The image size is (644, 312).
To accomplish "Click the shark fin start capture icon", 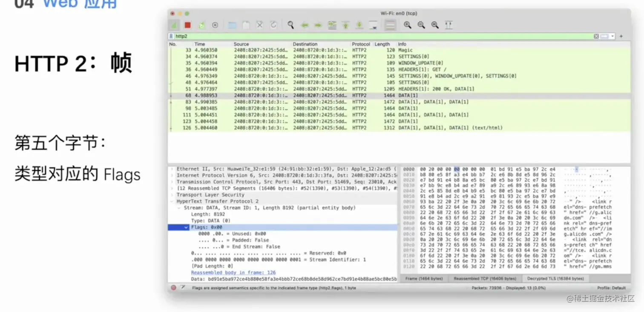I will point(174,25).
